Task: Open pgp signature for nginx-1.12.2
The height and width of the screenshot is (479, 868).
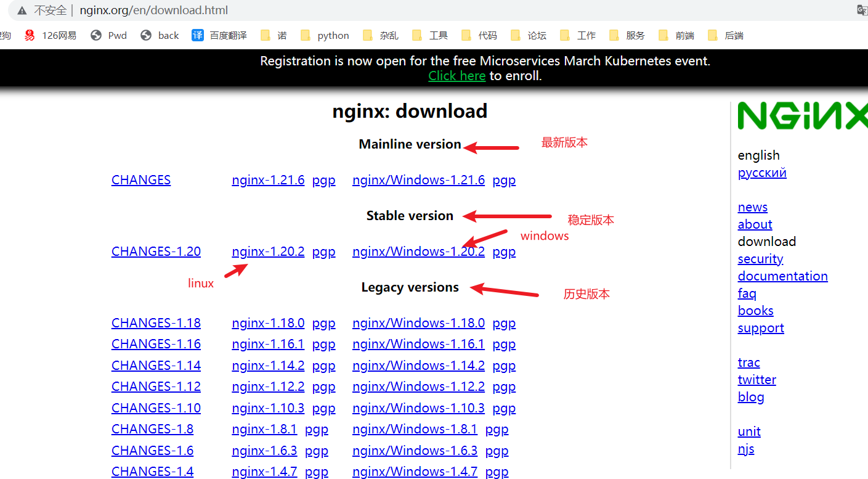Action: (x=324, y=387)
